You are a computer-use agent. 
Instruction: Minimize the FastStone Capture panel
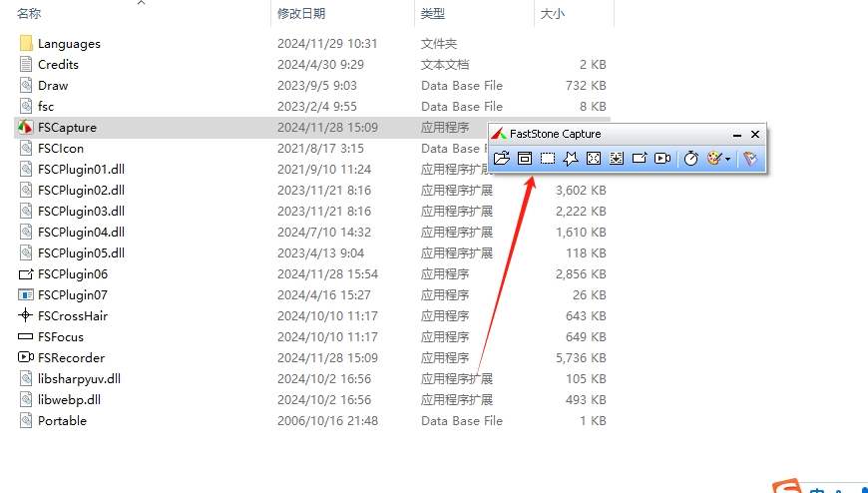click(737, 135)
